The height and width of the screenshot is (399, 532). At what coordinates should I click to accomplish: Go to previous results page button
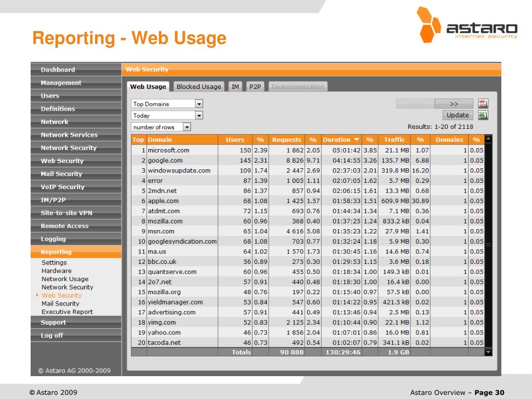click(x=415, y=103)
